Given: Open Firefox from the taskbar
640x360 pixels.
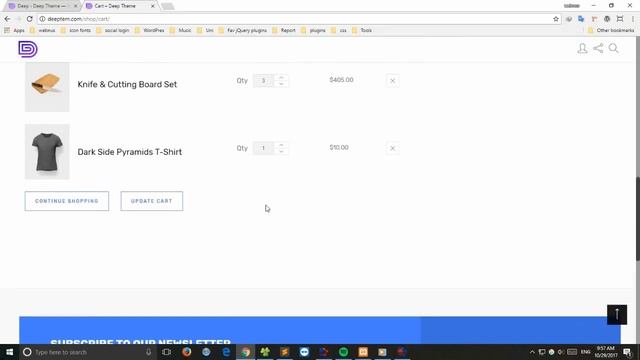Looking at the screenshot, I should pyautogui.click(x=187, y=352).
